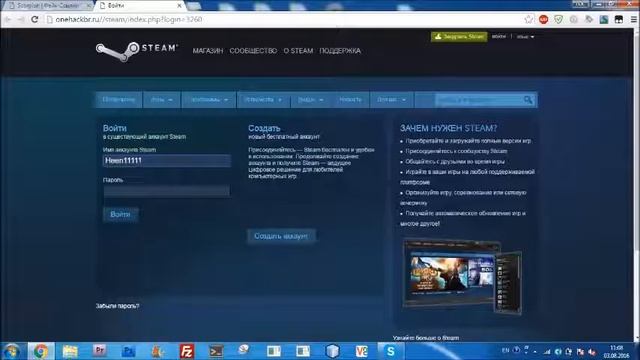
Task: Click the network icon in the system tray
Action: [547, 351]
